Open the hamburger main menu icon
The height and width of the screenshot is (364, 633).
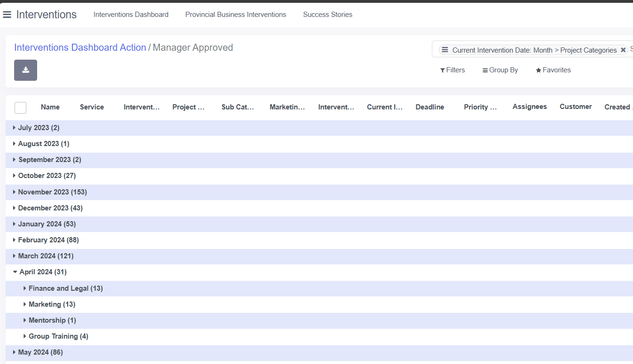[x=7, y=15]
